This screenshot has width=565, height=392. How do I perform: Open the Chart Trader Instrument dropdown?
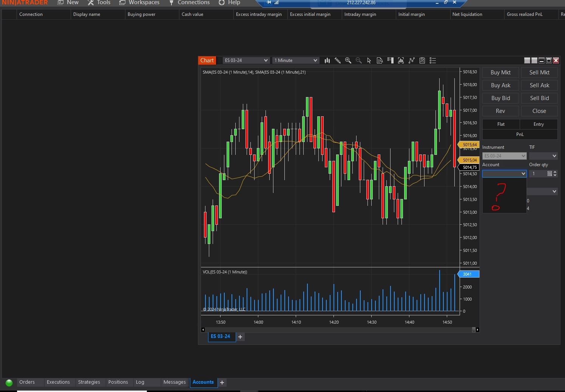(504, 156)
